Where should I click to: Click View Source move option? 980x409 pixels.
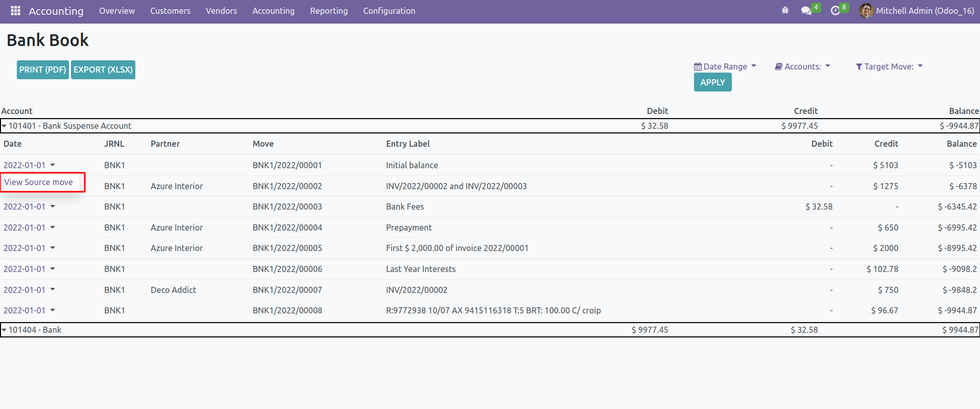pyautogui.click(x=39, y=182)
